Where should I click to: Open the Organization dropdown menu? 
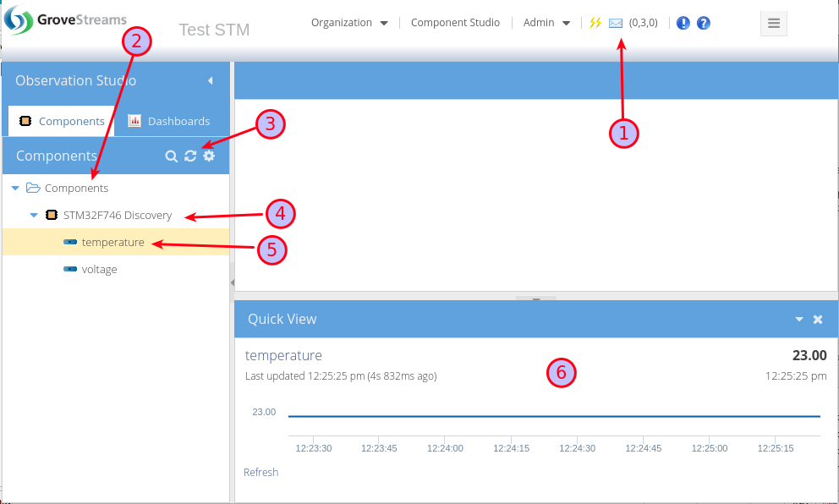point(349,23)
